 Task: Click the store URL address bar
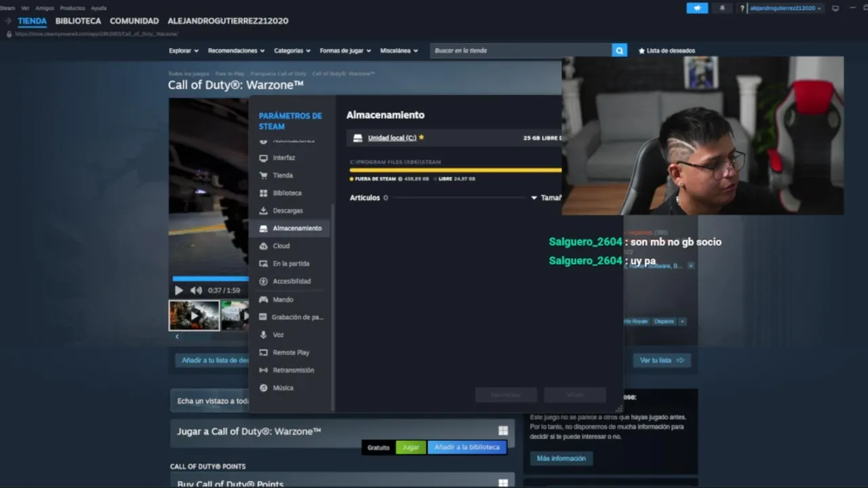pyautogui.click(x=96, y=33)
